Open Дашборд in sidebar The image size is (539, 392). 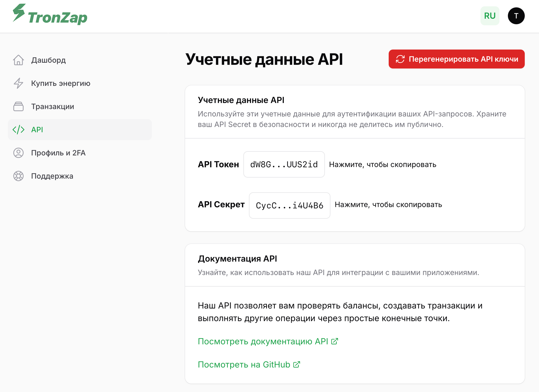click(80, 60)
